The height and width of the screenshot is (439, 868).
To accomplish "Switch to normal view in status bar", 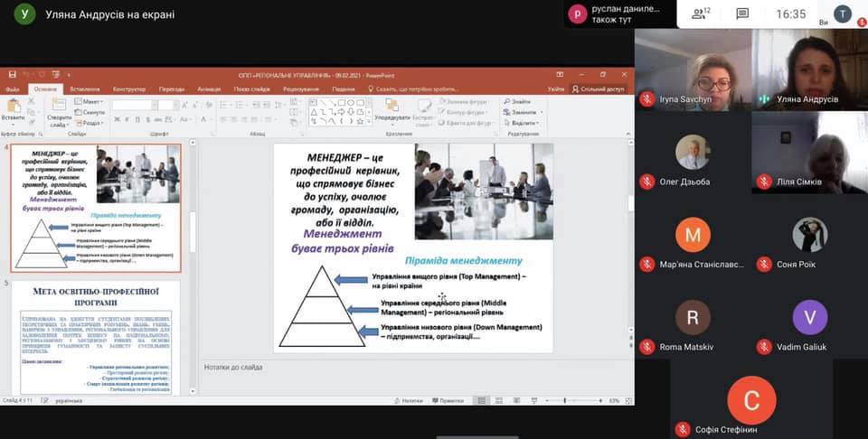I will coord(483,400).
